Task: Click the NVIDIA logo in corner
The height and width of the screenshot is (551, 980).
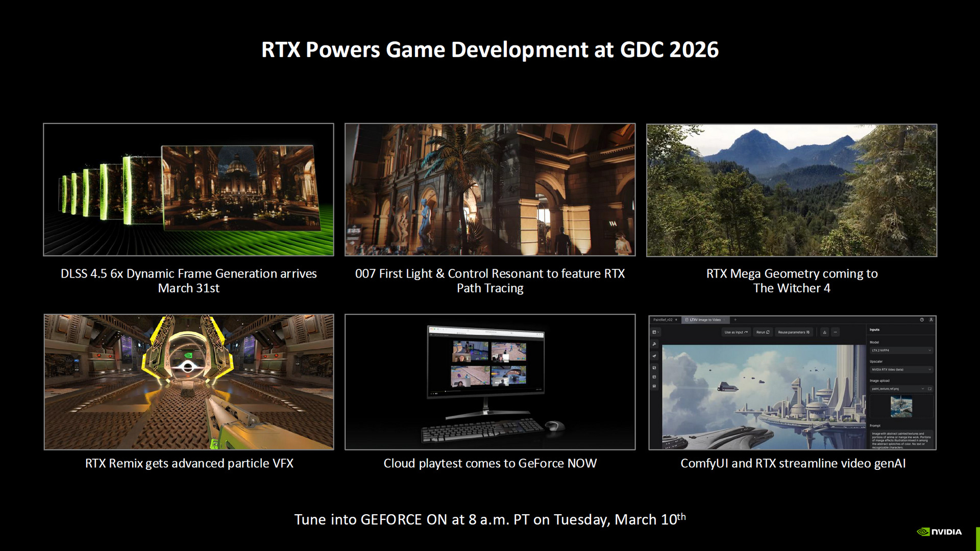Action: pos(939,532)
